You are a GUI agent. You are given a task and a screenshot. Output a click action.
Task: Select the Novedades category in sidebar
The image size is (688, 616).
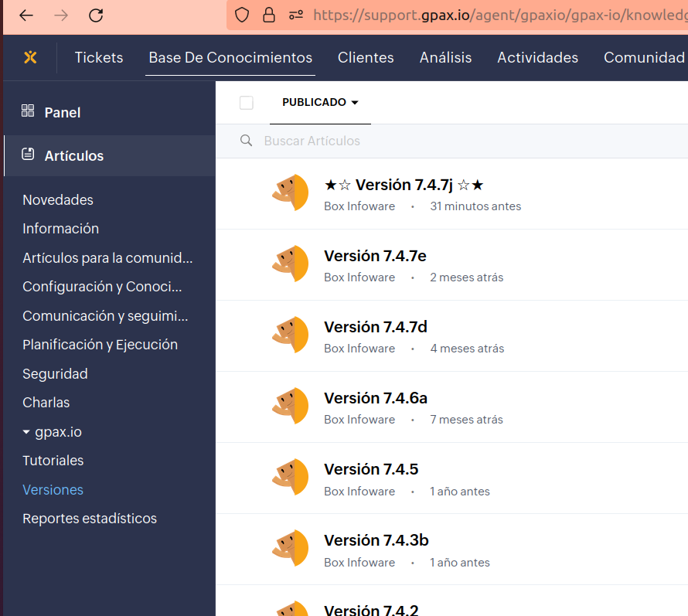(58, 200)
